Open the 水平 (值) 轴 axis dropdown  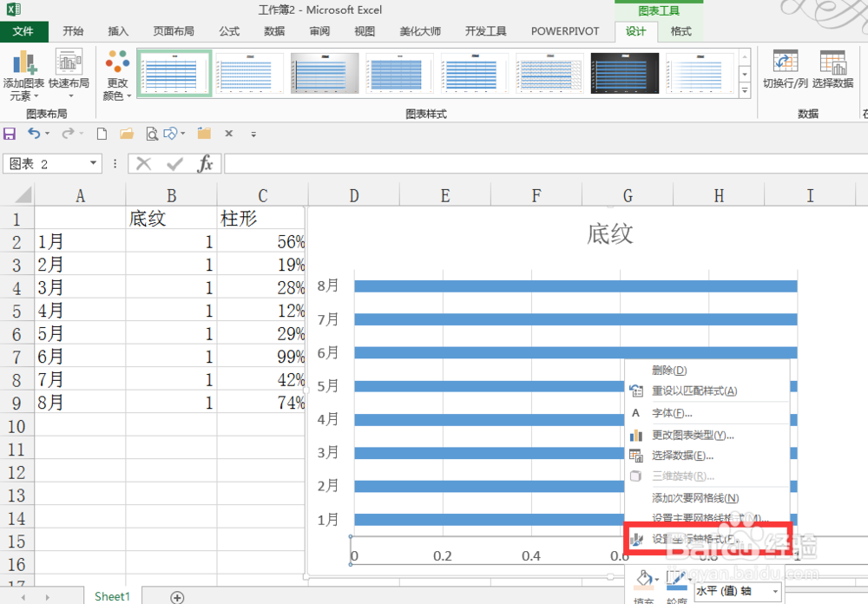click(x=774, y=591)
